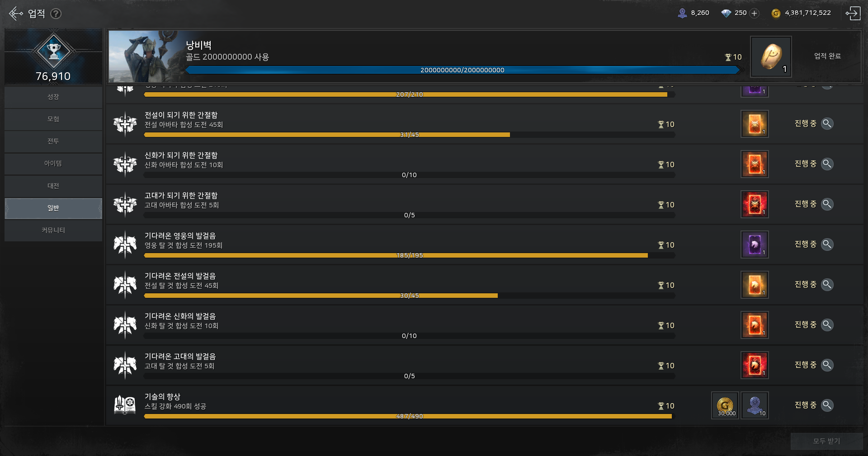Select the 성장 category tab
Screen dimensions: 868x456
pyautogui.click(x=53, y=97)
